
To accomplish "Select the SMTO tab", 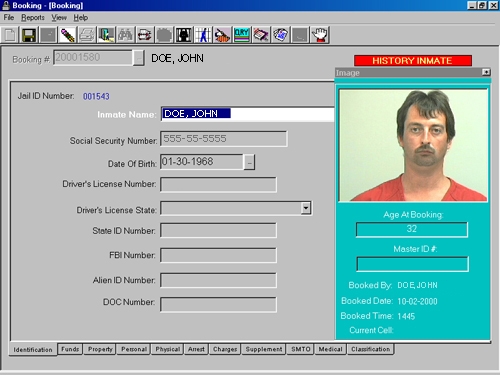I will (x=300, y=349).
